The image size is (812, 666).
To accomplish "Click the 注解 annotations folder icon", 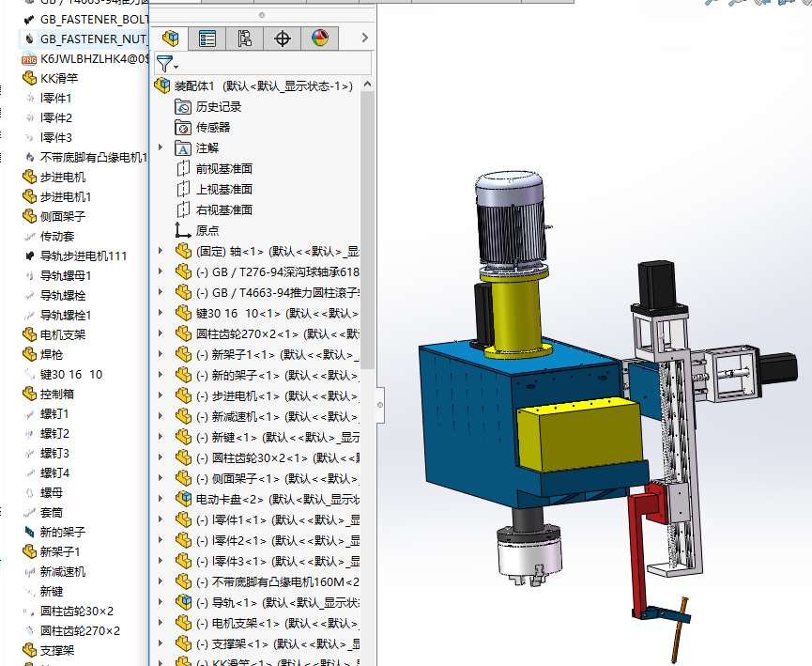I will pyautogui.click(x=183, y=148).
